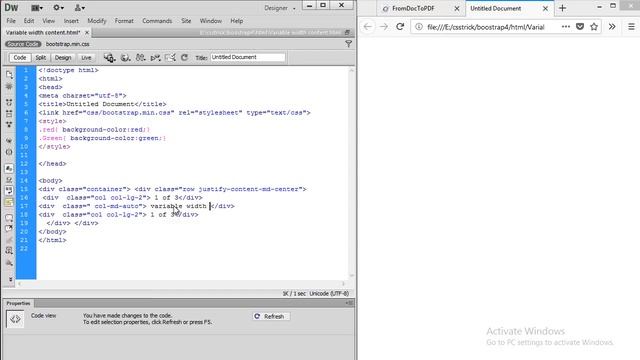Viewport: 640px width, 360px height.
Task: Click Collapse Full Tag icon
Action: pos(9,102)
